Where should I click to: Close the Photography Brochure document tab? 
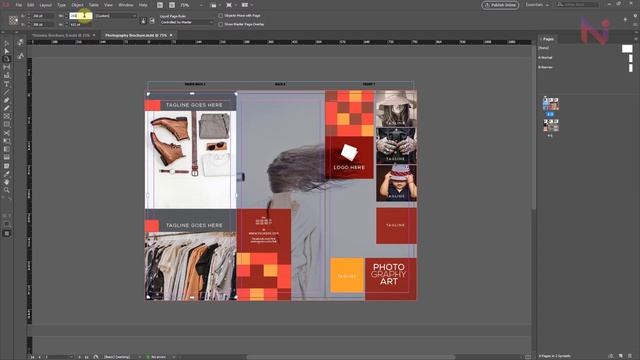click(x=171, y=35)
